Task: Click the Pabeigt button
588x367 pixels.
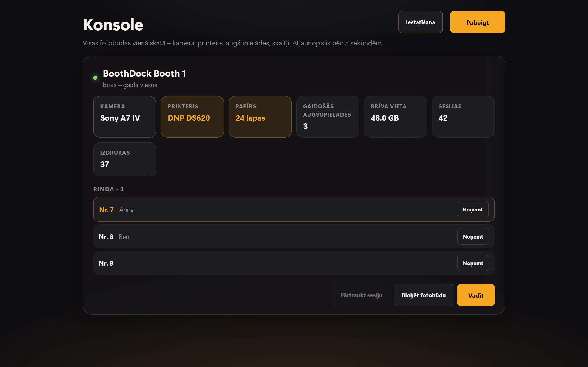Action: (x=478, y=22)
